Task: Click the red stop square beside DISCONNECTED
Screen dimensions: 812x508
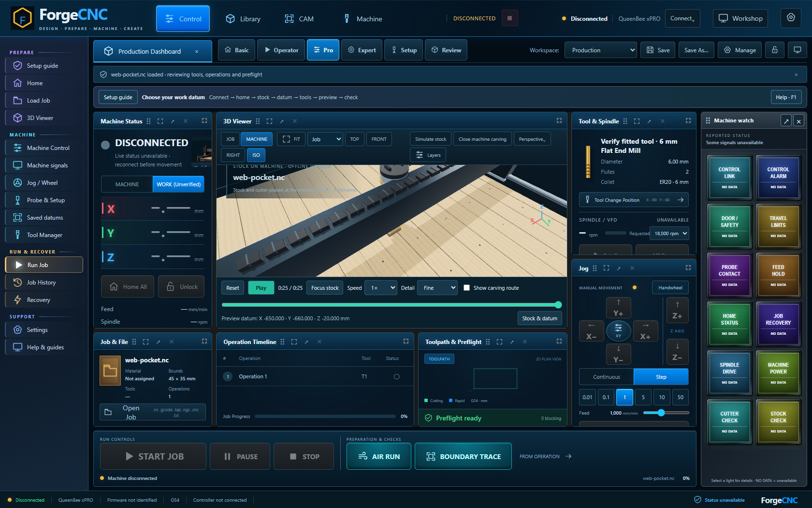Action: tap(509, 18)
